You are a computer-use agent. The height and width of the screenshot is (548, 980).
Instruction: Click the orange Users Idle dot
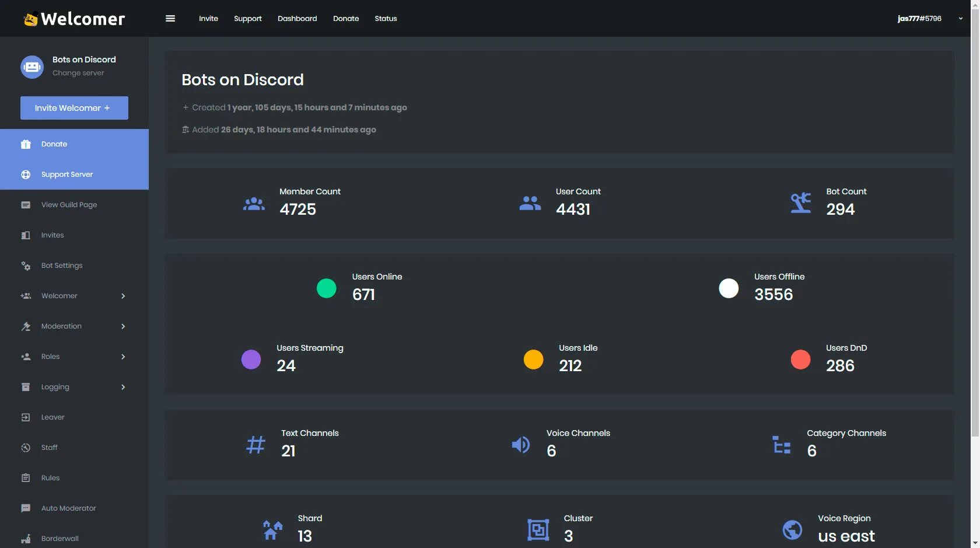(534, 359)
